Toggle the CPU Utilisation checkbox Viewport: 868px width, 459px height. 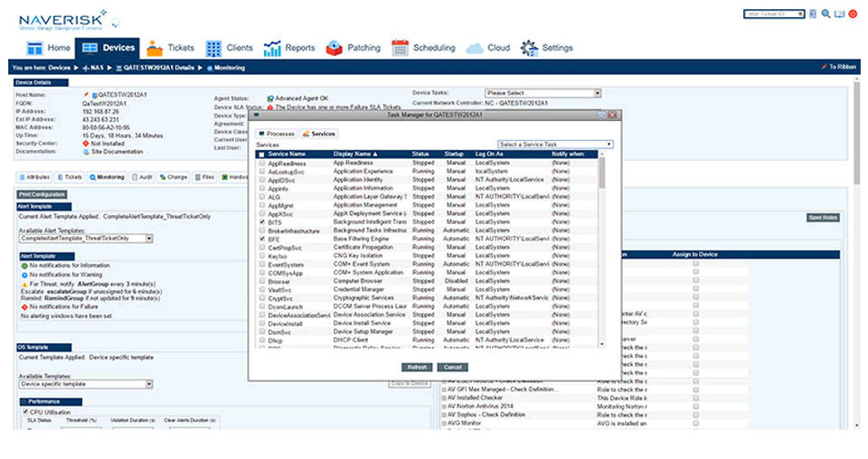tap(25, 412)
